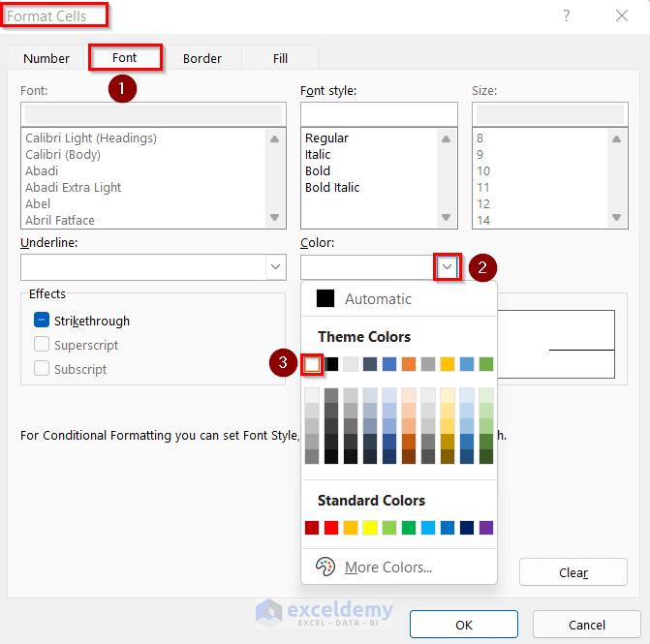The height and width of the screenshot is (644, 650).
Task: Enable the Subscript checkbox
Action: coord(42,368)
